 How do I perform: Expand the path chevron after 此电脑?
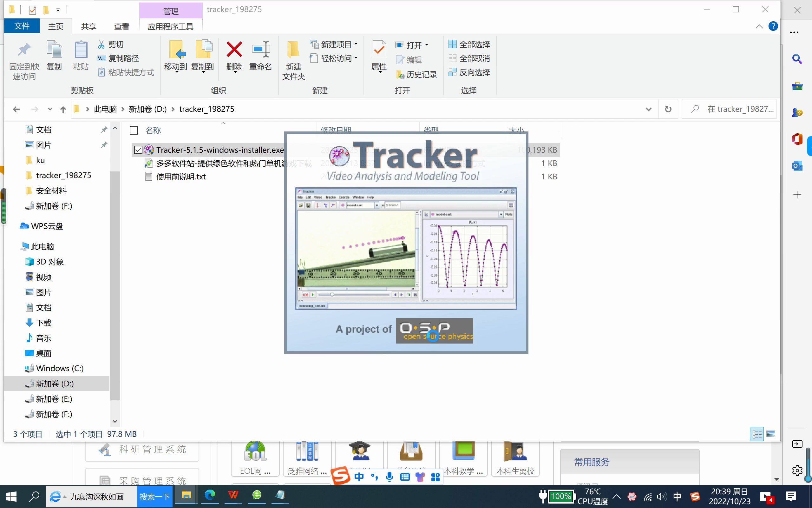(123, 109)
